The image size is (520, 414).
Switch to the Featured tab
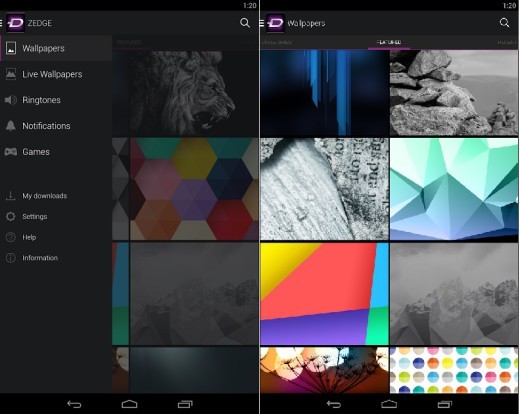(x=389, y=42)
